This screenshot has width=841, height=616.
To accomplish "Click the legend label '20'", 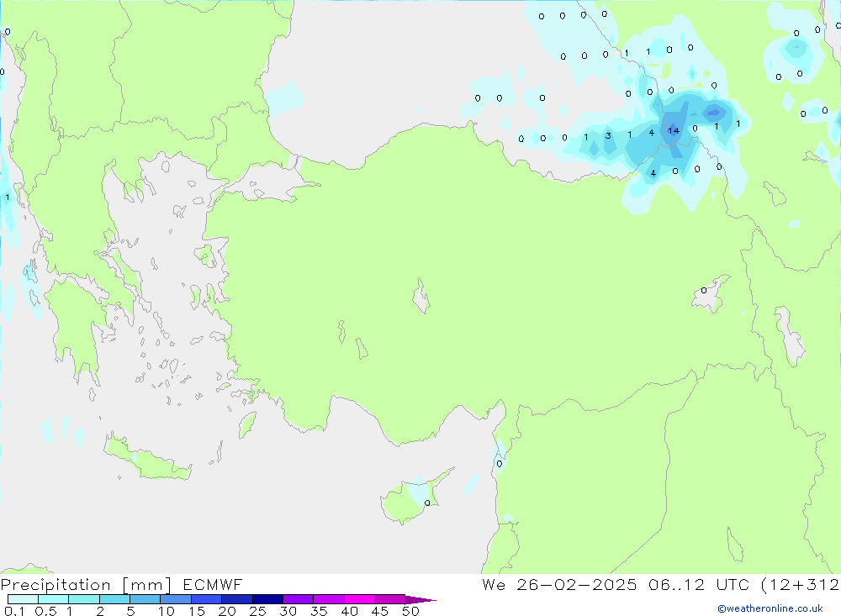I will 227,611.
